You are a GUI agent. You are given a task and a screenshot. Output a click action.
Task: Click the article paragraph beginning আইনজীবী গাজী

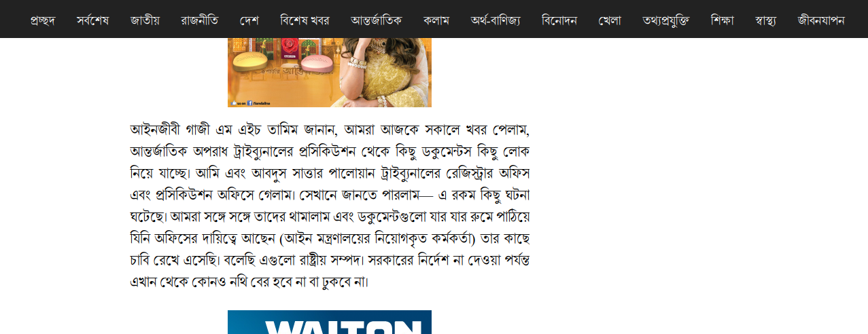tap(330, 205)
